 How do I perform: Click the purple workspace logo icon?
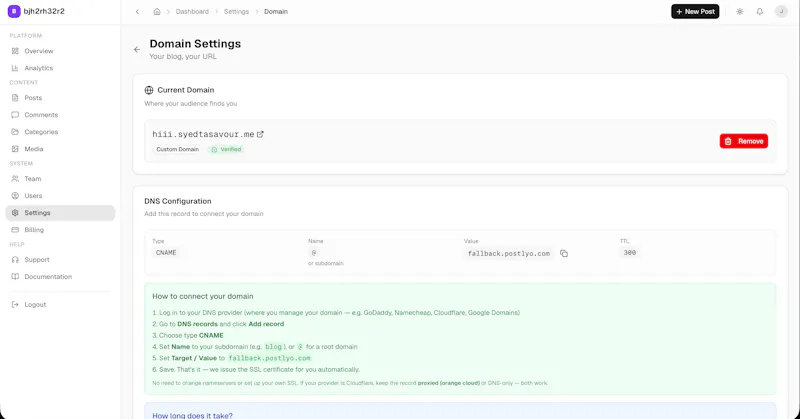pyautogui.click(x=14, y=11)
